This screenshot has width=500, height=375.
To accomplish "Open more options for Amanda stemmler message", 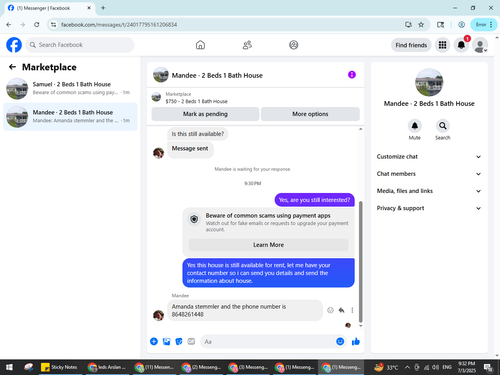I will 352,310.
